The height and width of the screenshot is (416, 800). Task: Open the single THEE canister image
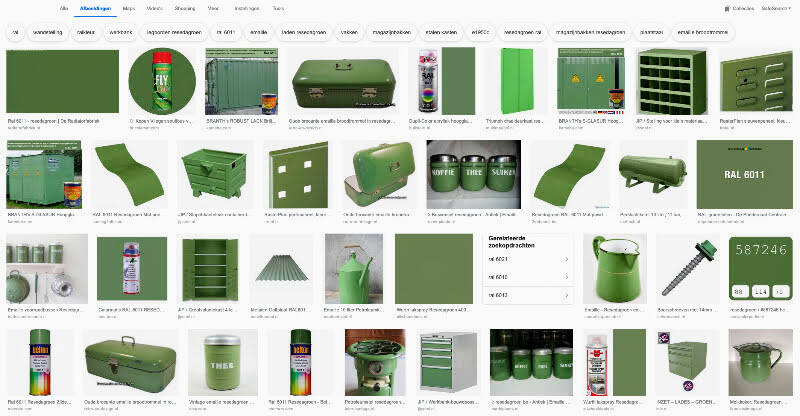222,362
